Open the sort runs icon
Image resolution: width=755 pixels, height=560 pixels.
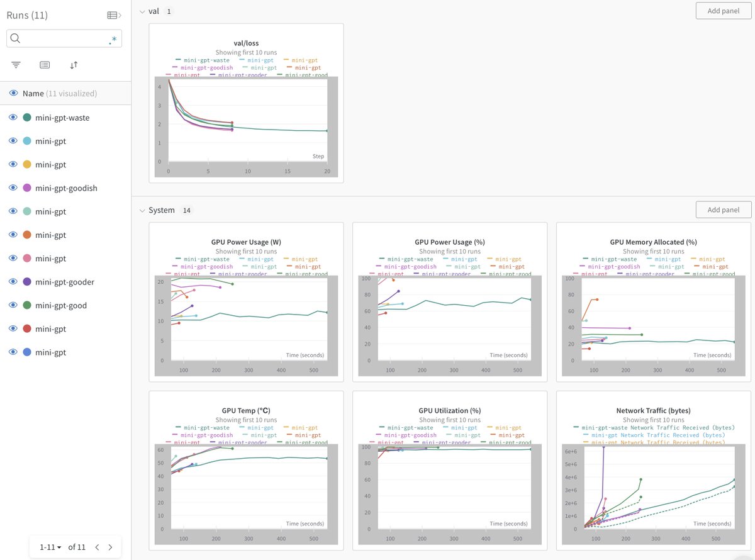click(74, 65)
